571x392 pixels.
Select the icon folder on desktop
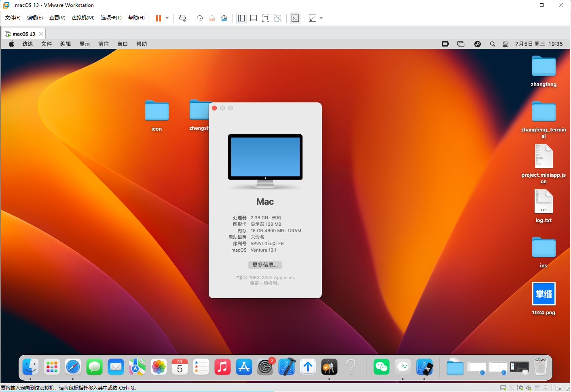pyautogui.click(x=157, y=110)
